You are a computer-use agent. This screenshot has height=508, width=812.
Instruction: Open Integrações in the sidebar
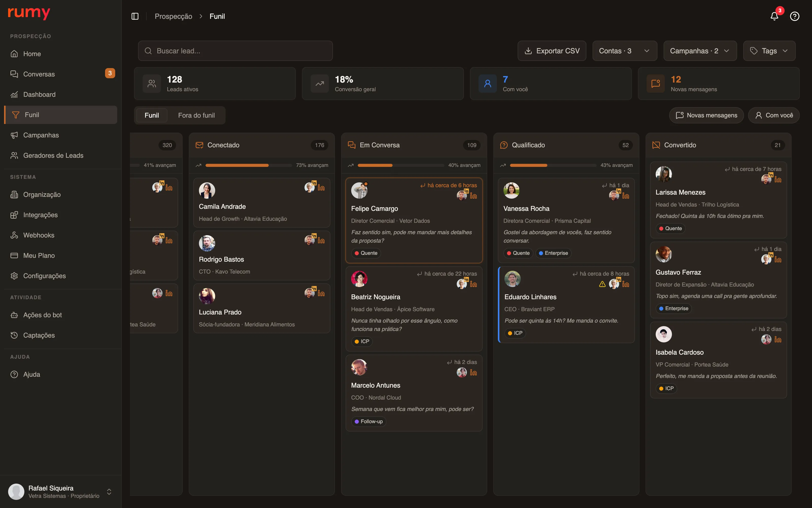pos(61,215)
